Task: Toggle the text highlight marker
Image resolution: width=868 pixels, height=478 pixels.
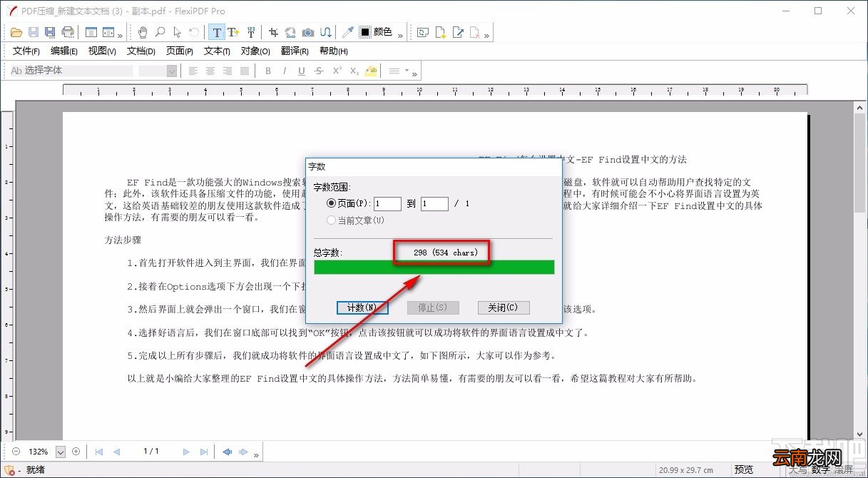Action: click(x=371, y=71)
